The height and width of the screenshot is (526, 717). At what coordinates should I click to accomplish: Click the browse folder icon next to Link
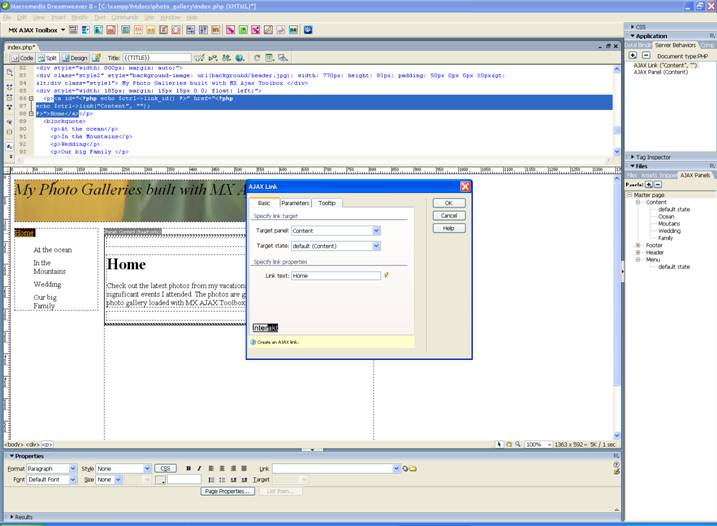point(412,468)
